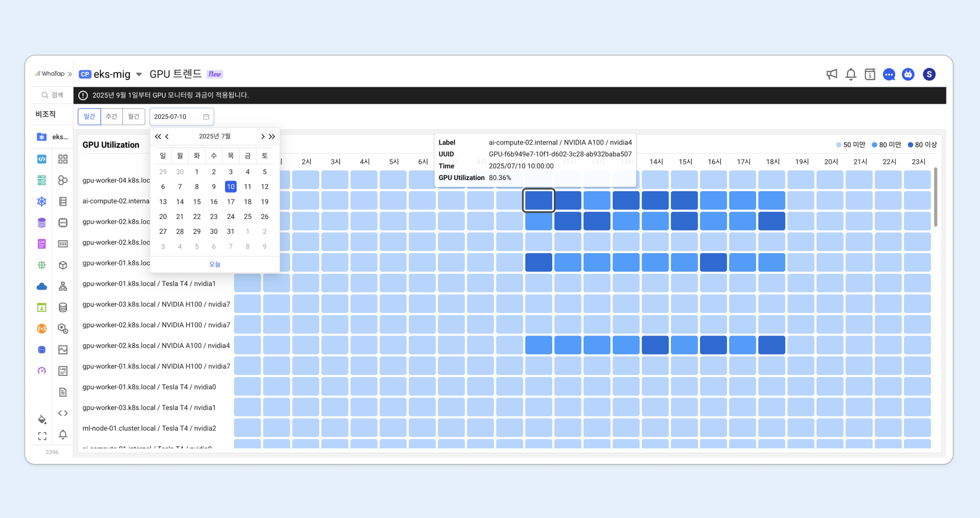Image resolution: width=980 pixels, height=518 pixels.
Task: Click the megaphone announcements icon
Action: [832, 74]
